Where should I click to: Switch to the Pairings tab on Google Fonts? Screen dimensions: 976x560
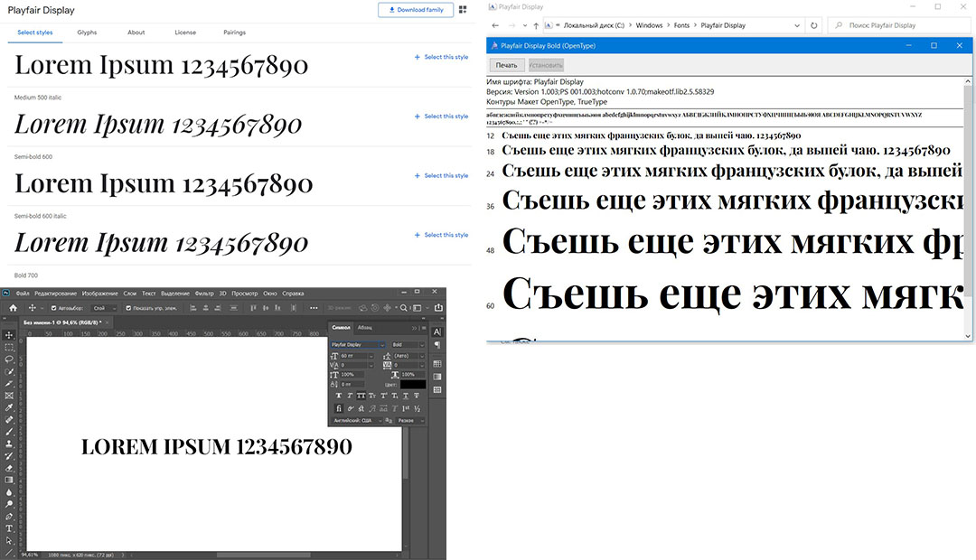click(x=235, y=33)
